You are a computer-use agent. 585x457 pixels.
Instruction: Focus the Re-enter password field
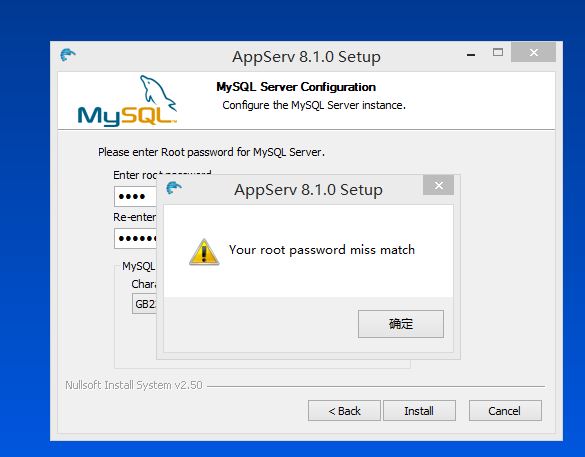(x=135, y=238)
